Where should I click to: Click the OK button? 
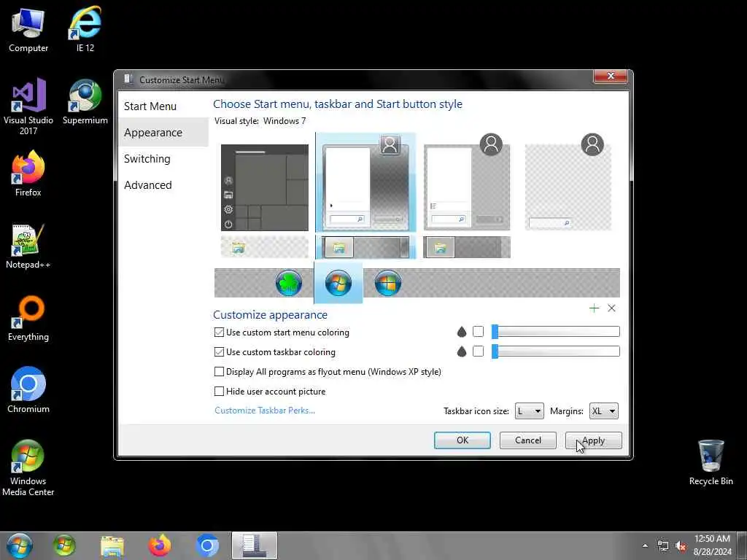(x=462, y=440)
